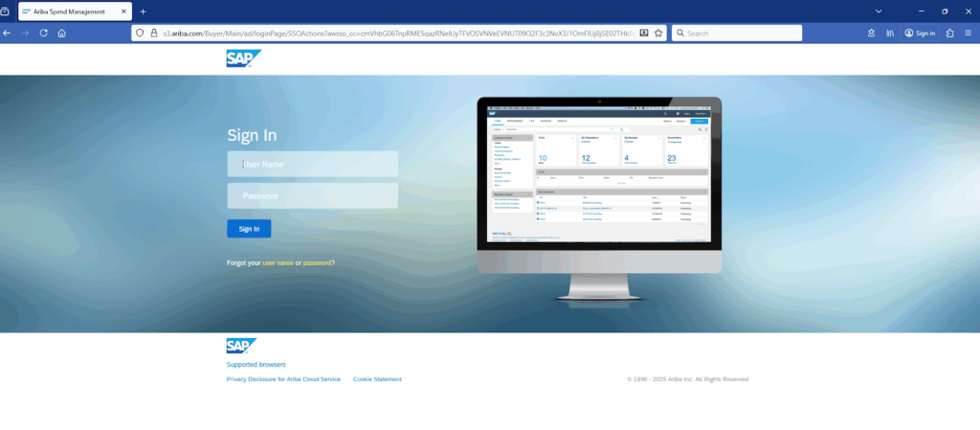Open the tracking protection shield icon
Image resolution: width=980 pixels, height=430 pixels.
pyautogui.click(x=140, y=33)
